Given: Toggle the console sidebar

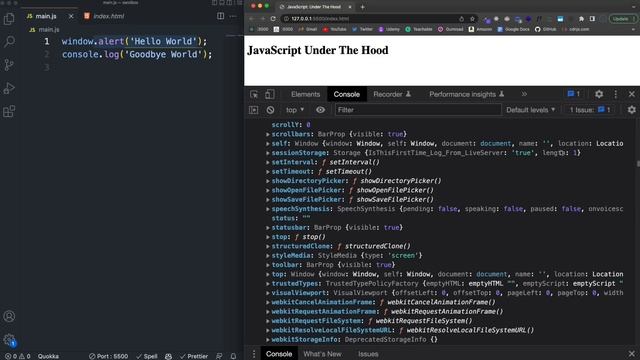Looking at the screenshot, I should click(253, 110).
